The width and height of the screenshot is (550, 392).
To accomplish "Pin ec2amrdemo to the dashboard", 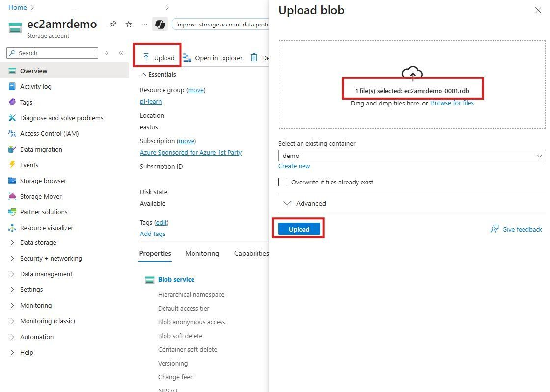I will coord(112,24).
